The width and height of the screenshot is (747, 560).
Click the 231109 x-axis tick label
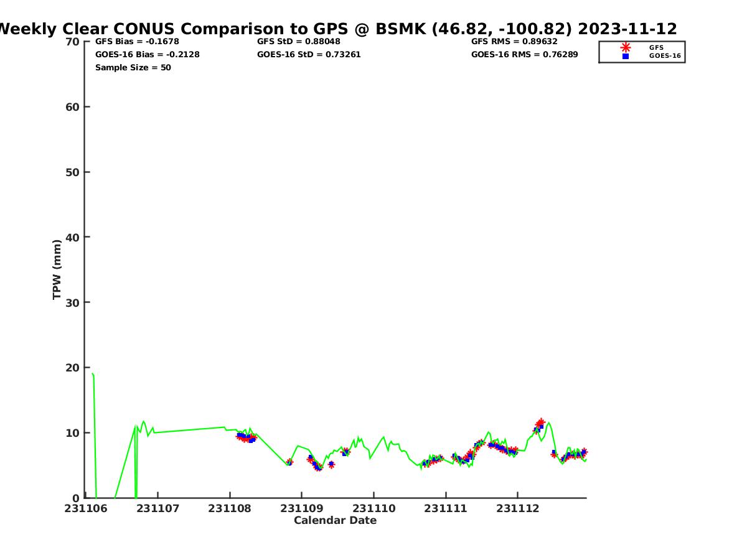301,509
